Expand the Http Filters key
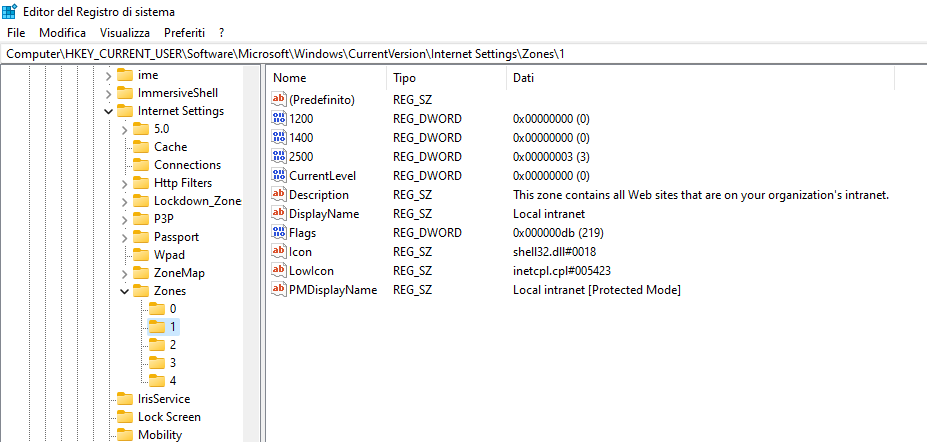This screenshot has width=927, height=442. pos(124,184)
